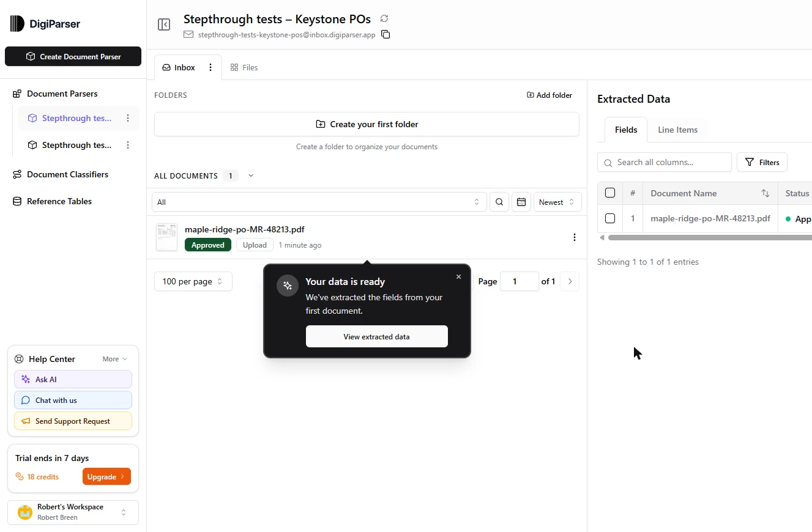Open the maple-ridge PDF thumbnail
Viewport: 812px width, 532px height.
(166, 237)
